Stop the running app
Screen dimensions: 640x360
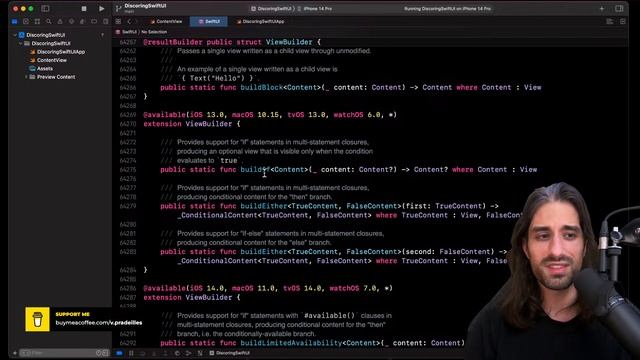pos(84,9)
